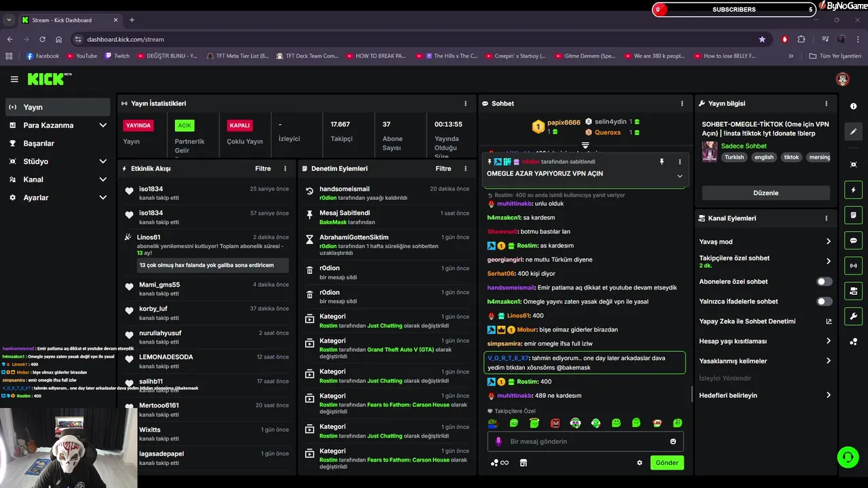The width and height of the screenshot is (868, 488).
Task: Open Hedefleri belirleyin option
Action: click(x=765, y=395)
